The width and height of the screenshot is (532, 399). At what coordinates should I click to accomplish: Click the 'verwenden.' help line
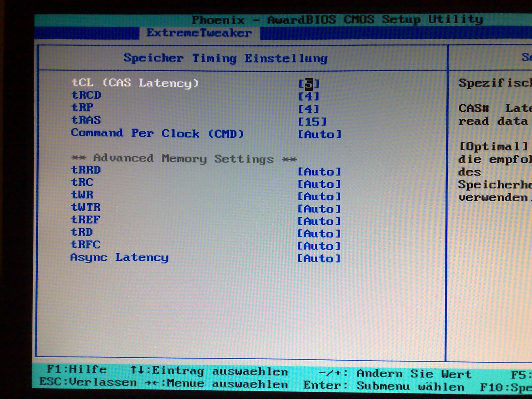495,197
